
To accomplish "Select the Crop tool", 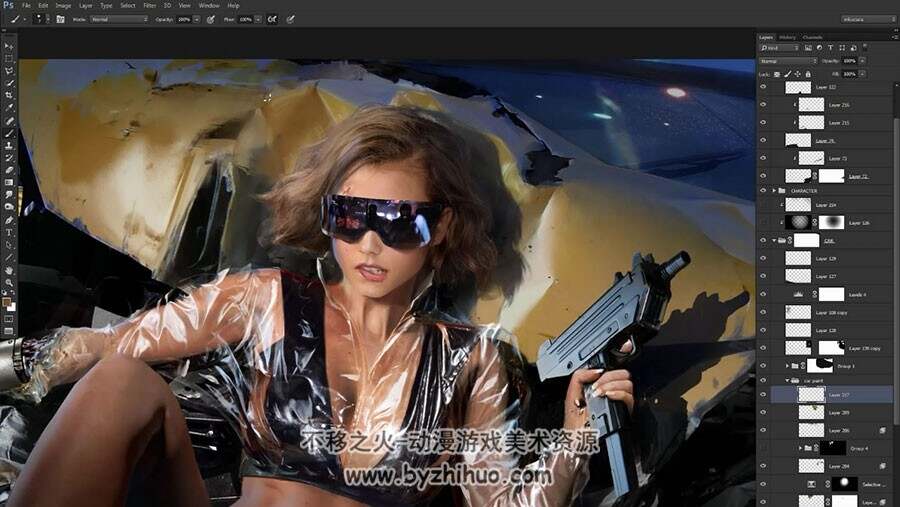I will coord(9,95).
